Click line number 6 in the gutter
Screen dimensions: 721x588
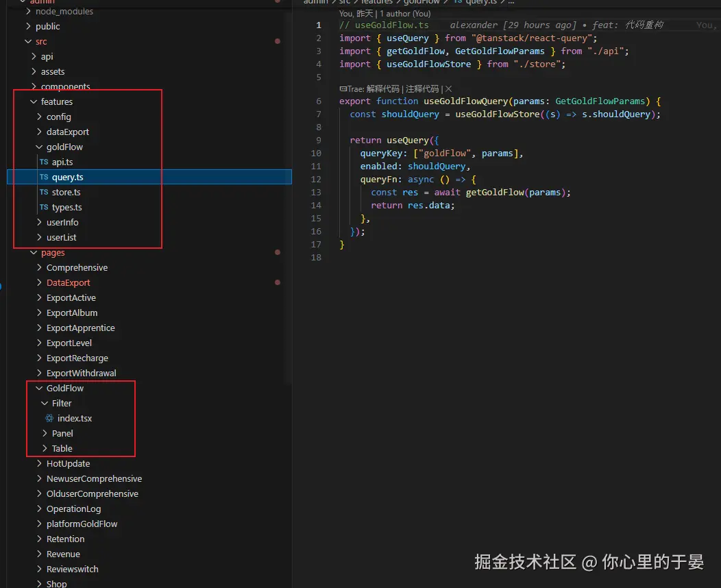click(x=319, y=101)
